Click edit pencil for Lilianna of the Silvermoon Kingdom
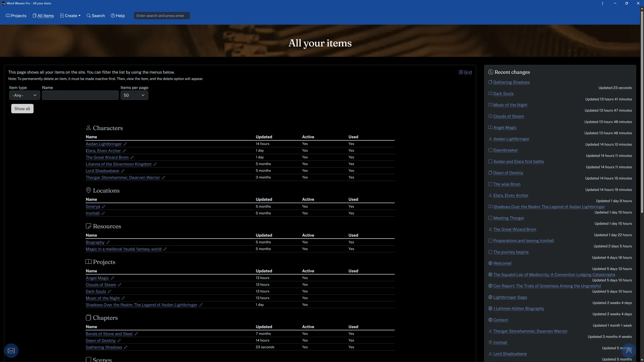Screen dimensions: 644x362 point(155,164)
